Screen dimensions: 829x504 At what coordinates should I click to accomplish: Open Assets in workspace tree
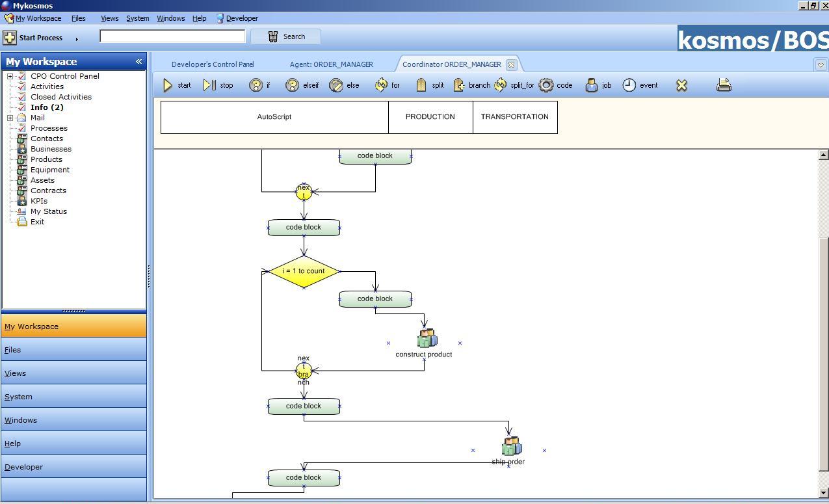coord(42,180)
